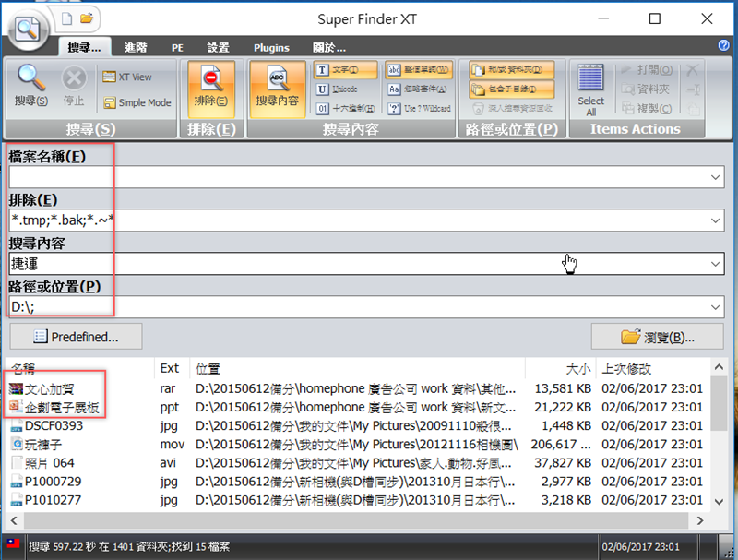The image size is (738, 560).
Task: Click the Predefined... button
Action: point(77,337)
